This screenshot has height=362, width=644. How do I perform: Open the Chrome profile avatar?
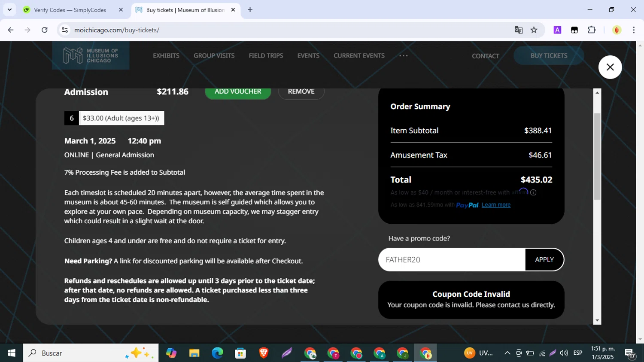tap(617, 30)
